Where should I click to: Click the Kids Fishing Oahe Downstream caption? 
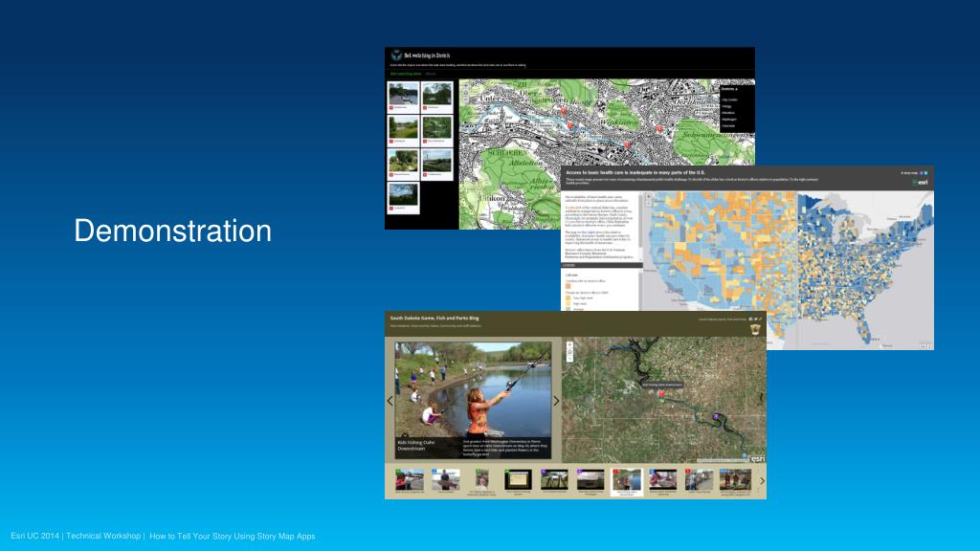pos(416,446)
